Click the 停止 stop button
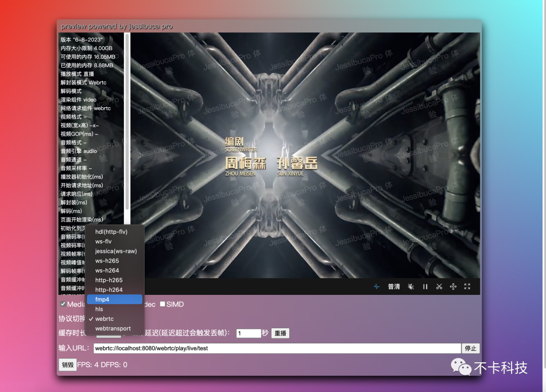Screen dimensions: 546x392 (471, 348)
